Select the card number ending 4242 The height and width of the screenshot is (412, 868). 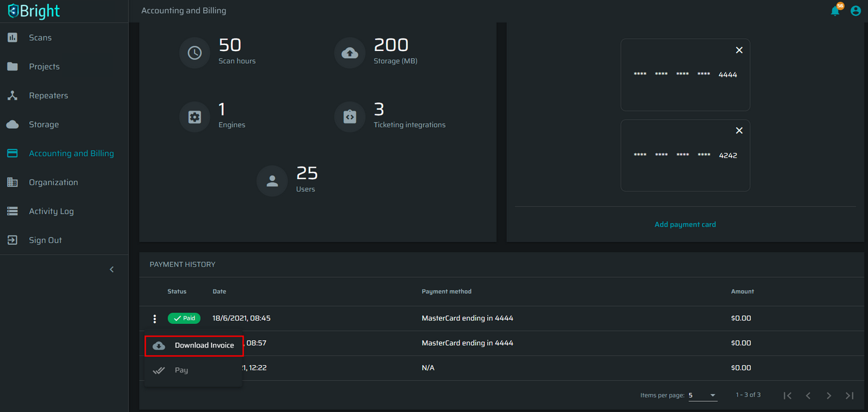[685, 156]
